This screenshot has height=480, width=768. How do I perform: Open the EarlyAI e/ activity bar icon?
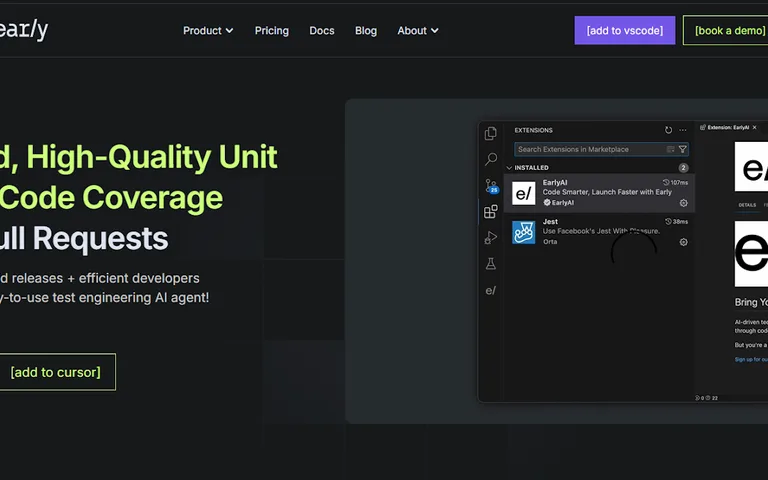[490, 290]
